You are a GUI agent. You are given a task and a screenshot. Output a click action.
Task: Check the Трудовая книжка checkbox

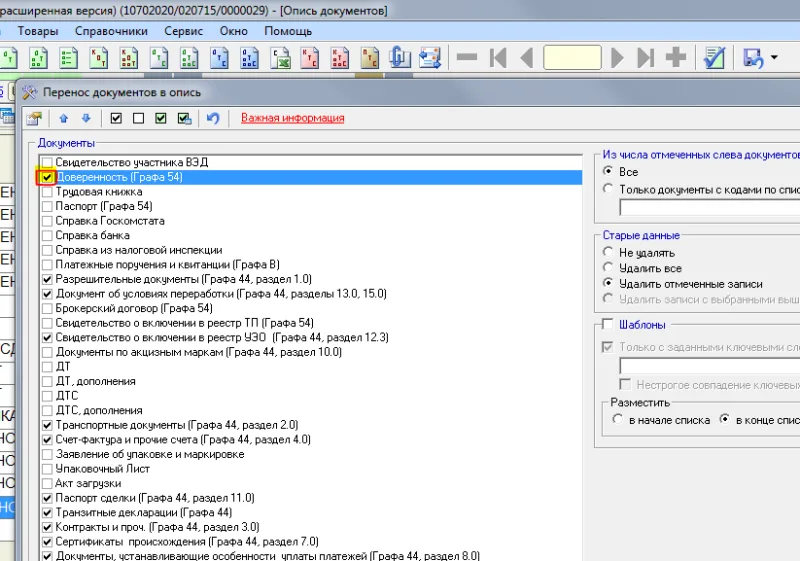coord(47,192)
